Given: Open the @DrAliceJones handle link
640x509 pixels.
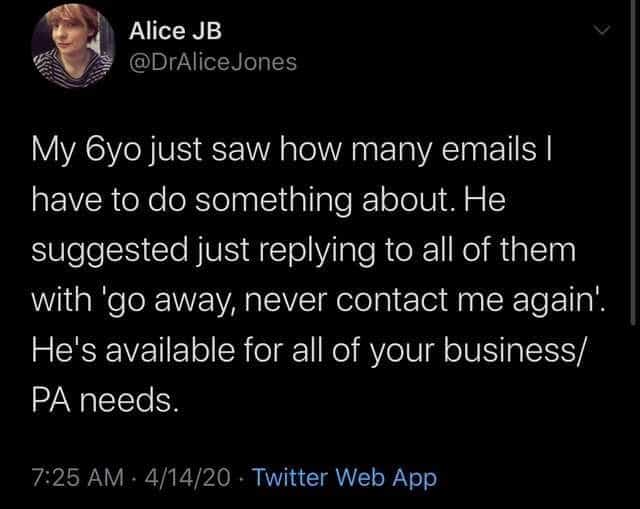Looking at the screenshot, I should 213,62.
